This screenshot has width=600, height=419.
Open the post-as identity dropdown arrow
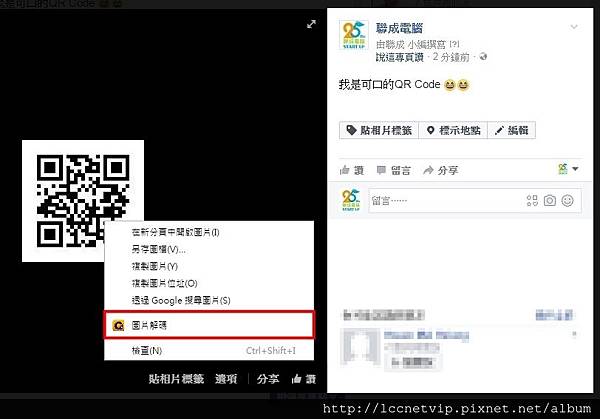point(575,169)
